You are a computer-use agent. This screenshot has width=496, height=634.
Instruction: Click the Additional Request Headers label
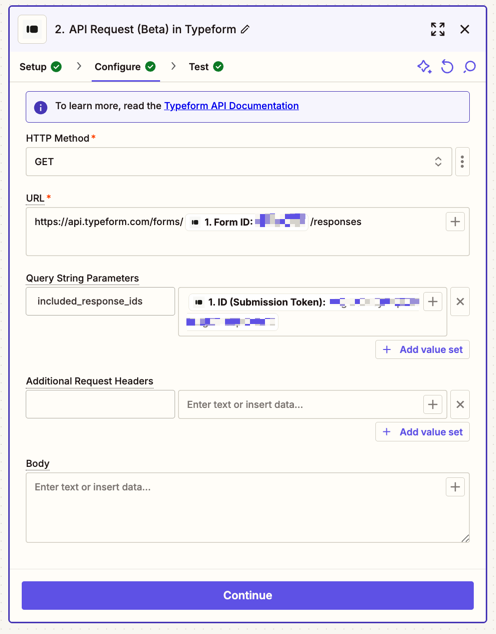[x=89, y=381]
